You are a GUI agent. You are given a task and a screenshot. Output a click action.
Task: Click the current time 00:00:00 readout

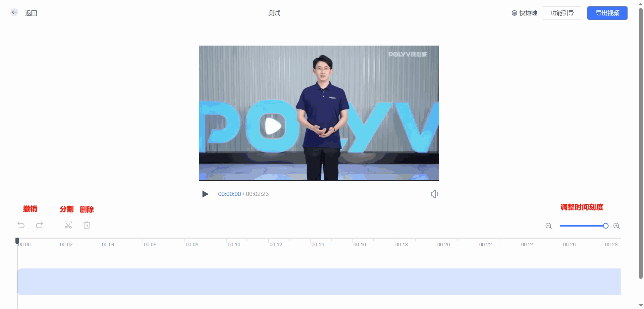[229, 194]
